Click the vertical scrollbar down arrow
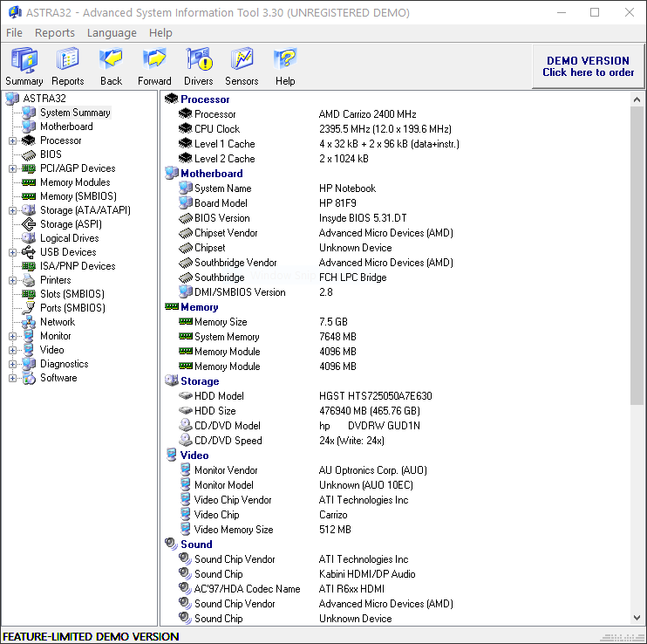Image resolution: width=647 pixels, height=644 pixels. [x=637, y=618]
